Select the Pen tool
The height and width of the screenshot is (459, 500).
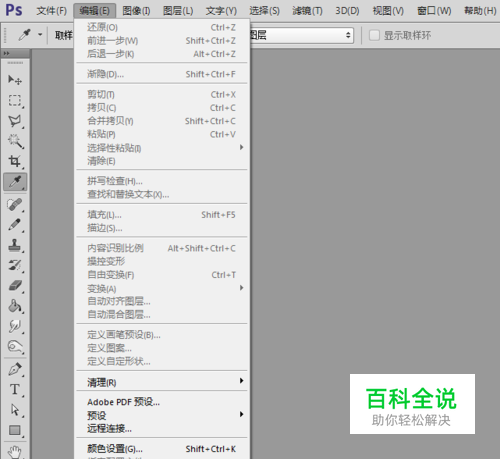[x=15, y=369]
